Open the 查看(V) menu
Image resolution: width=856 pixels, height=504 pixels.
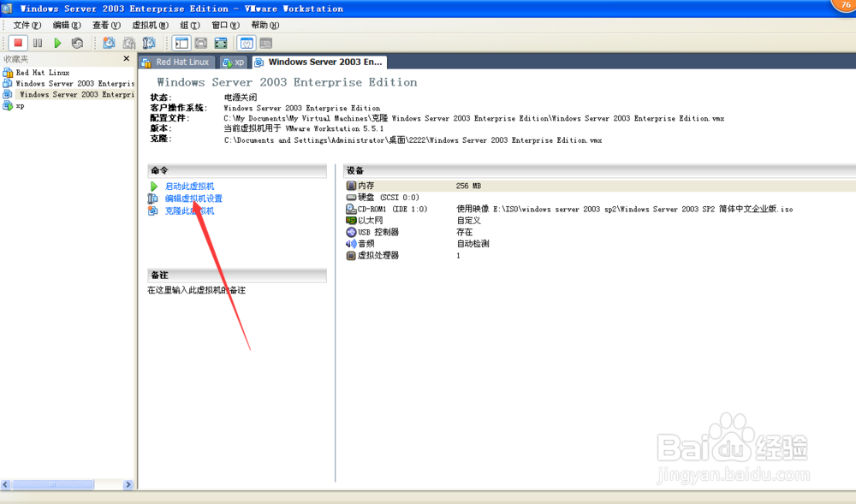tap(106, 25)
